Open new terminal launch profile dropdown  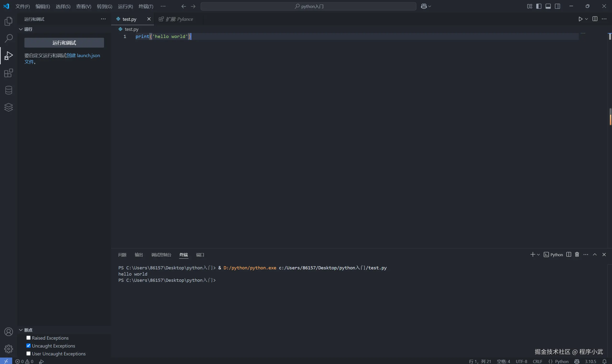pyautogui.click(x=538, y=255)
